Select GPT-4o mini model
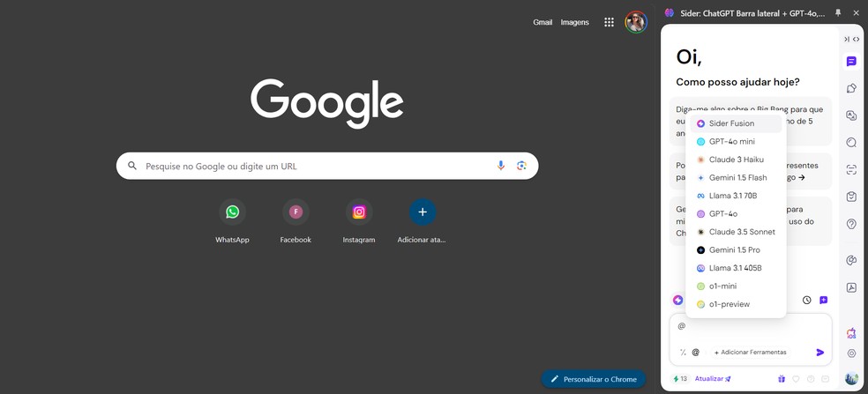 coord(736,142)
